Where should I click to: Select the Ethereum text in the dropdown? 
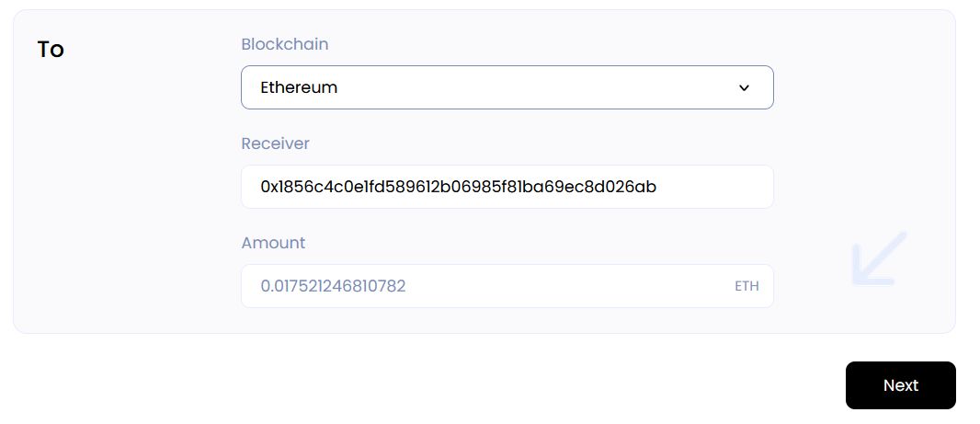click(x=299, y=88)
